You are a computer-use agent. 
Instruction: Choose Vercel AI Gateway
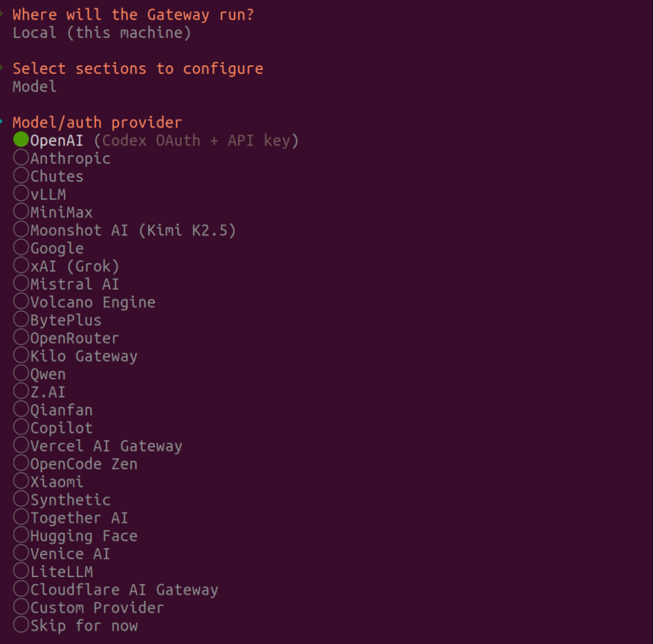point(21,446)
